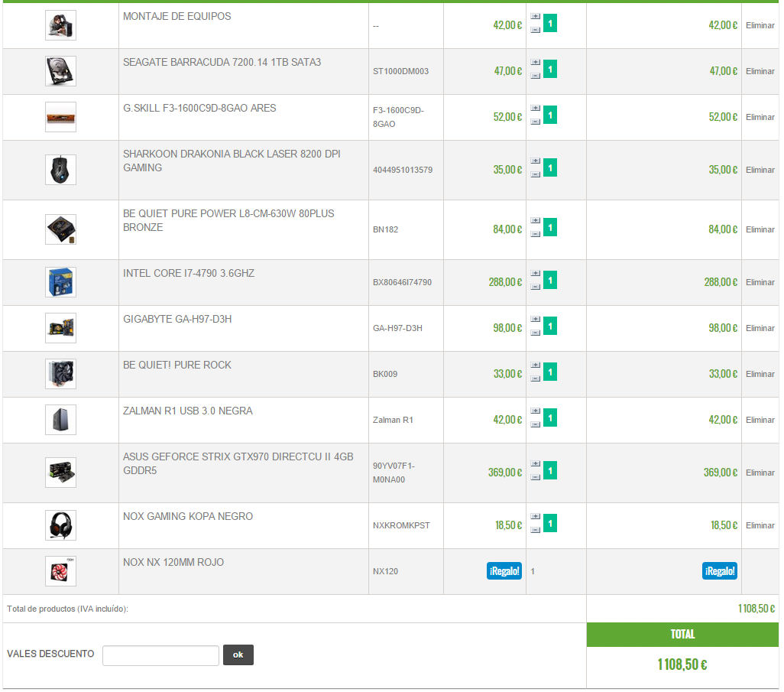
Task: View Asus GTX970 graphics card thumbnail
Action: tap(60, 473)
